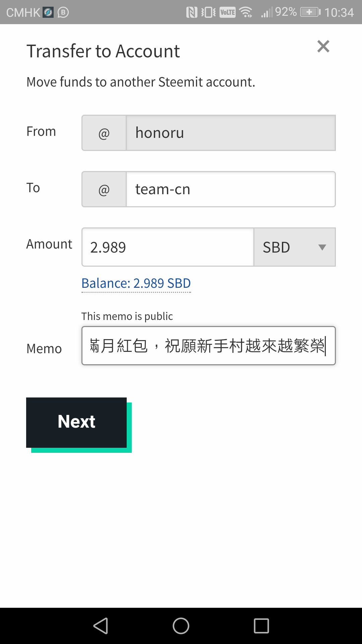The image size is (362, 644).
Task: Tap the dropdown arrow next to SBD
Action: 322,247
